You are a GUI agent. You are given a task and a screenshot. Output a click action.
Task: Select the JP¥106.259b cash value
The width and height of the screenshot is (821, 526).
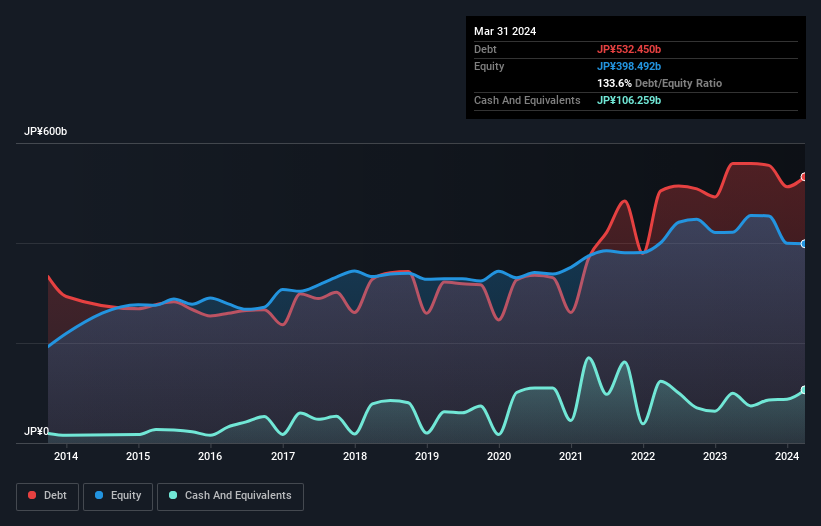click(x=629, y=100)
